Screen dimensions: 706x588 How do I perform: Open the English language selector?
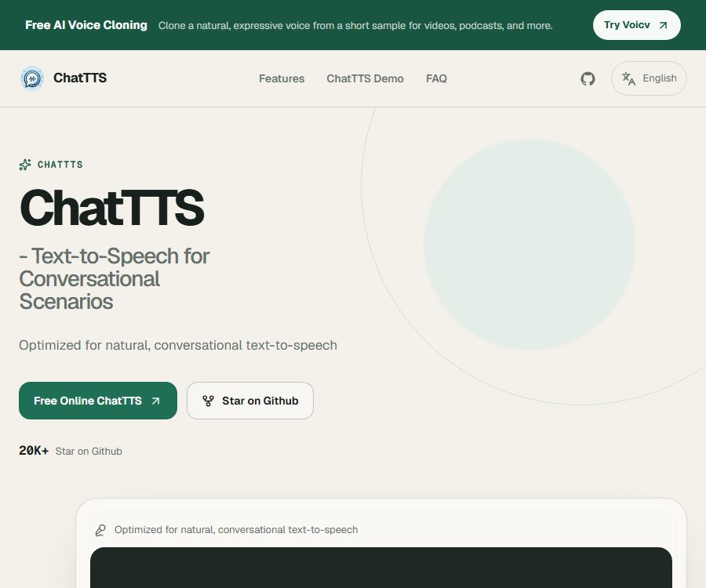click(649, 78)
